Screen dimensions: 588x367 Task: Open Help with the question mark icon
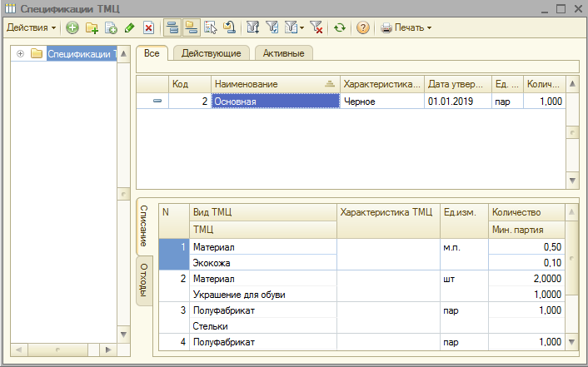[x=363, y=27]
